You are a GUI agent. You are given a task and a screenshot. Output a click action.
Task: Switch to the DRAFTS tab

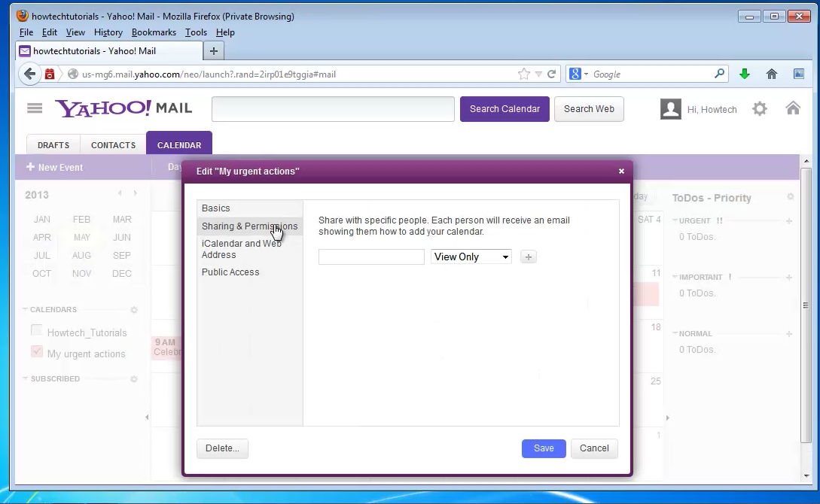pos(53,145)
